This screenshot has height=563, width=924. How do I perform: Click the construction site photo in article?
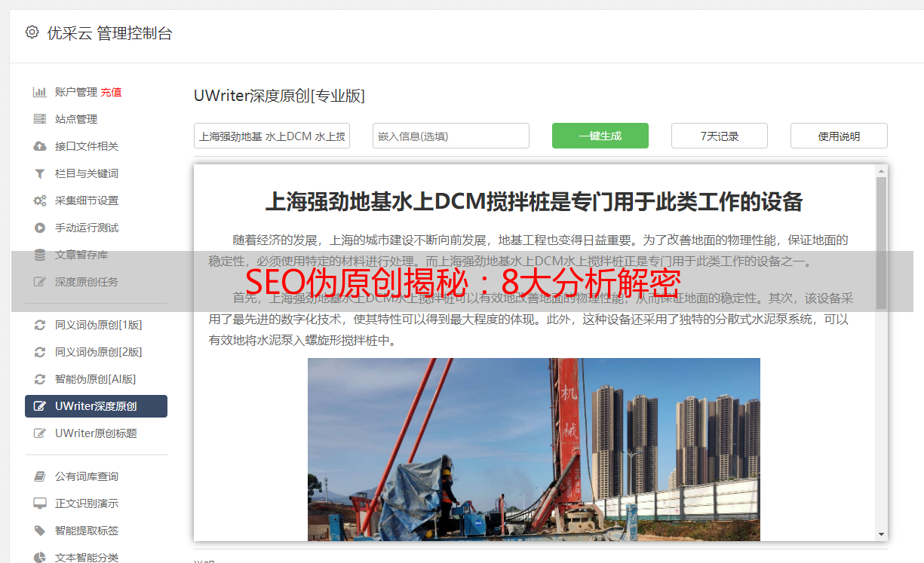point(534,449)
